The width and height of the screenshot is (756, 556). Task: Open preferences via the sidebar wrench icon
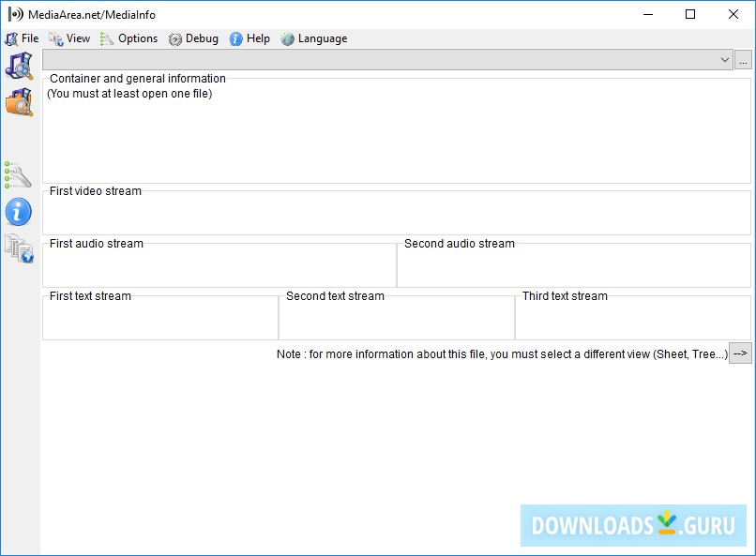[18, 175]
